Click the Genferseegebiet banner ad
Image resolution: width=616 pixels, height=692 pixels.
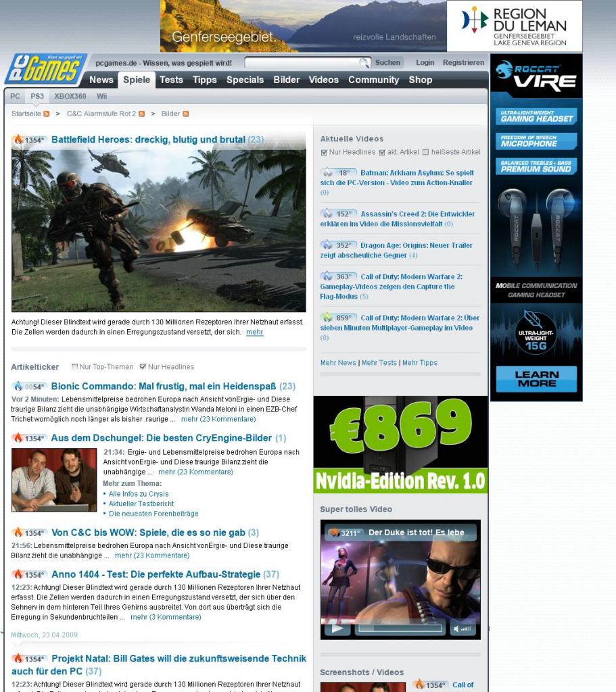coord(304,26)
